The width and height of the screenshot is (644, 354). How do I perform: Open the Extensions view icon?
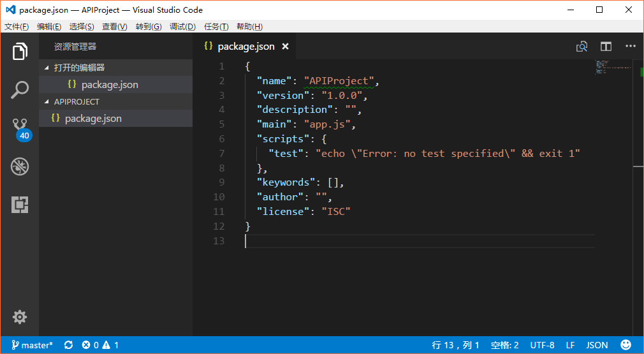20,205
